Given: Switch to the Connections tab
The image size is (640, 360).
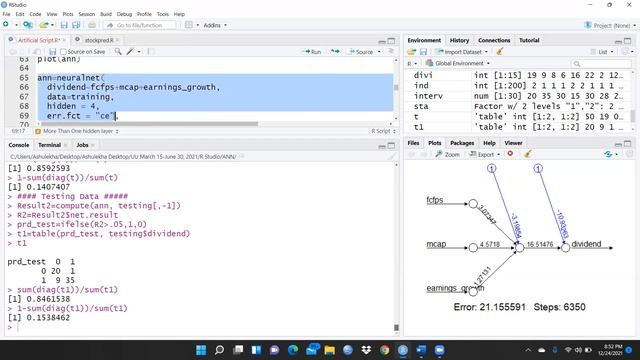Looking at the screenshot, I should 494,40.
